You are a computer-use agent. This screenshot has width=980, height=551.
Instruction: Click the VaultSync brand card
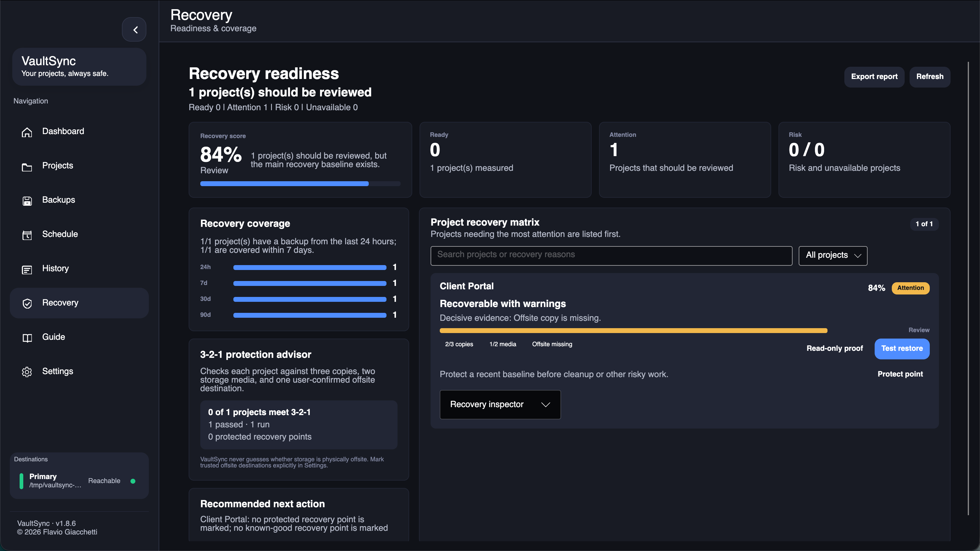point(79,66)
